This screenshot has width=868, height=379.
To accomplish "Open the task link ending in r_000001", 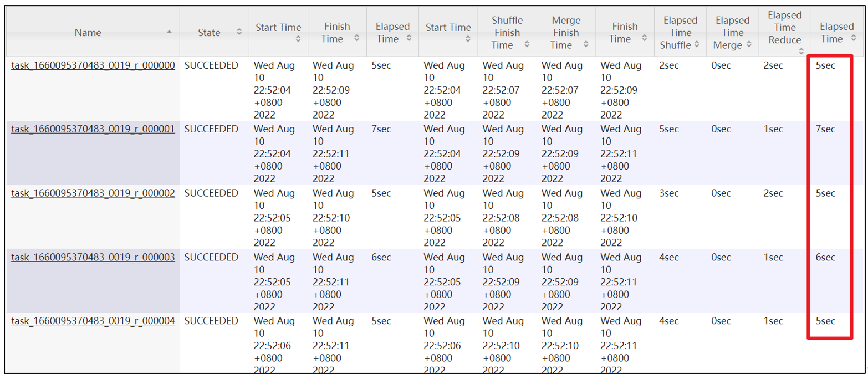I will [93, 129].
